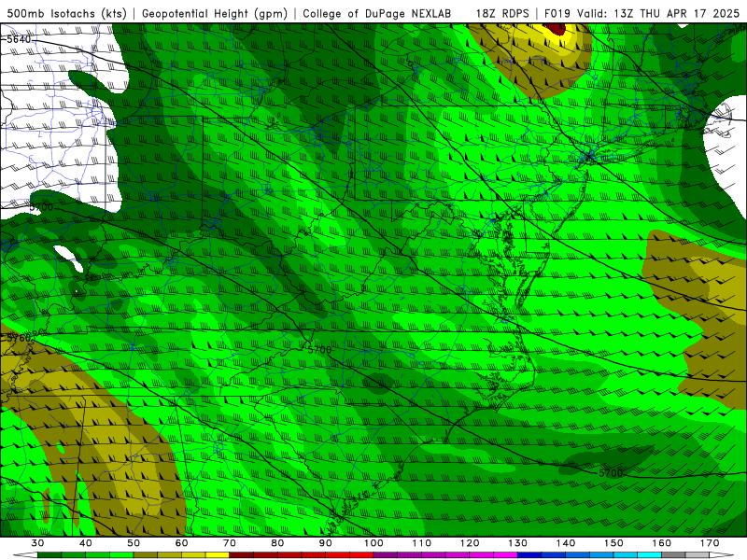747x560 pixels.
Task: Click the legend value 30
Action: [37, 543]
